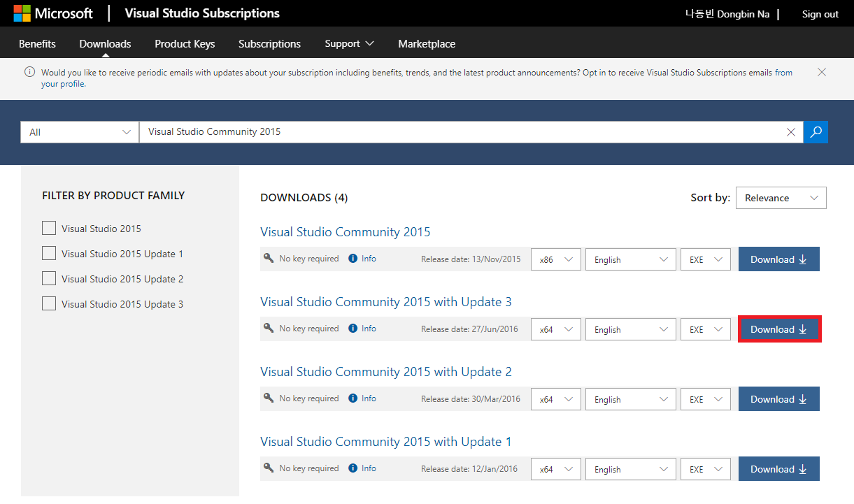Image resolution: width=854 pixels, height=504 pixels.
Task: Open the Product Keys tab
Action: [x=185, y=43]
